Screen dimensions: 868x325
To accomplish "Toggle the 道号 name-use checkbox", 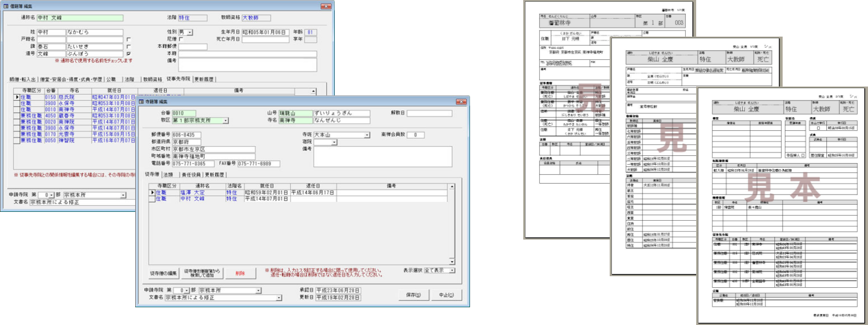I will [129, 54].
